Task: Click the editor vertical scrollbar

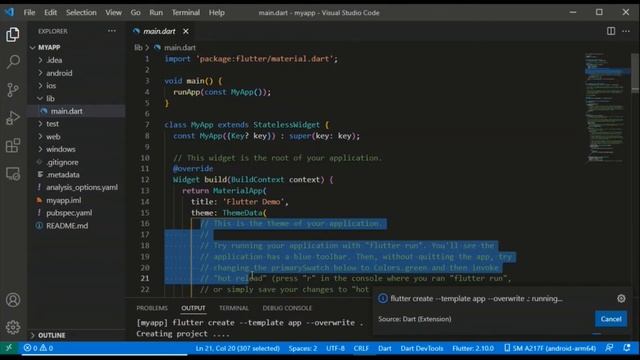Action: click(635, 73)
